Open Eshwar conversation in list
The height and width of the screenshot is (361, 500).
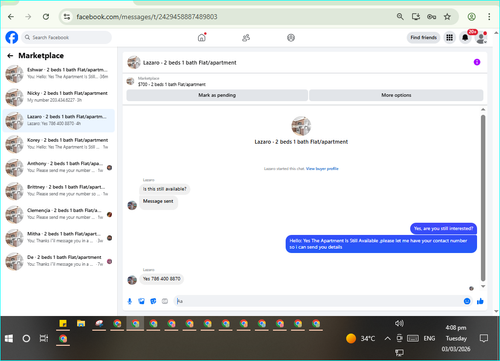click(x=59, y=74)
